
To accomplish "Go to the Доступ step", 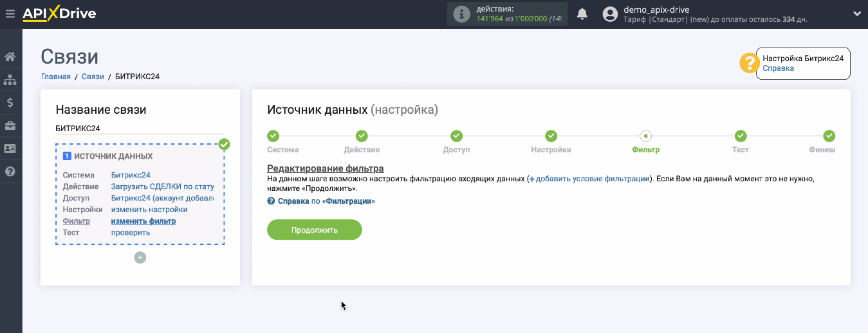I will (x=456, y=136).
